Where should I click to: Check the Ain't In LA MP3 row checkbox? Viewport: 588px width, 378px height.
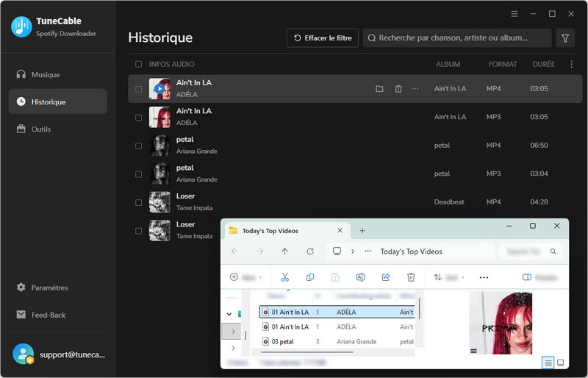(x=138, y=118)
